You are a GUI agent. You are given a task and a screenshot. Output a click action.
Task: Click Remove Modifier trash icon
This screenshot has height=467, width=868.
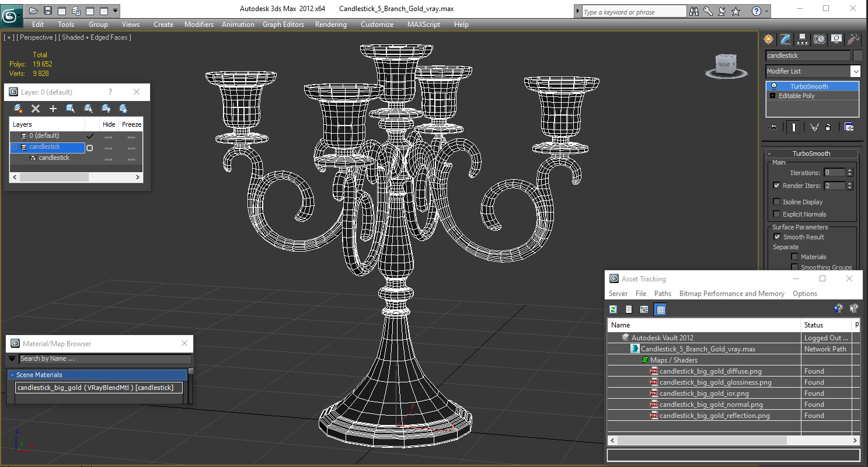[828, 127]
